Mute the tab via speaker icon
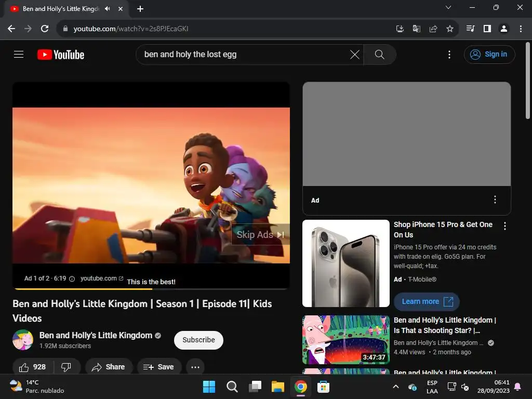 pos(108,9)
